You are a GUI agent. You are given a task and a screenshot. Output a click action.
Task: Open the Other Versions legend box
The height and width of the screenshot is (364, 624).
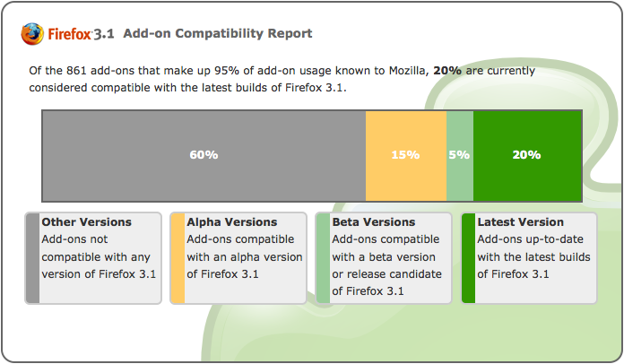[x=93, y=258]
